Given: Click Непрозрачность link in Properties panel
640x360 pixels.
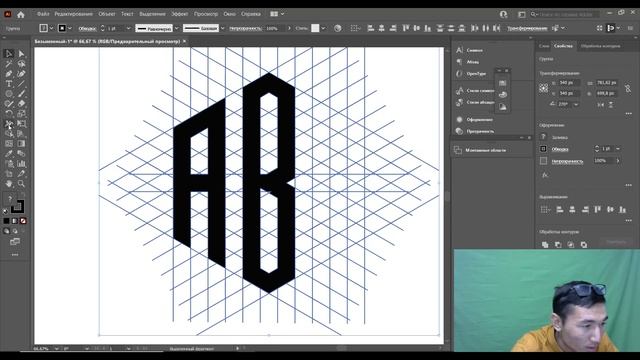Looking at the screenshot, I should (567, 161).
